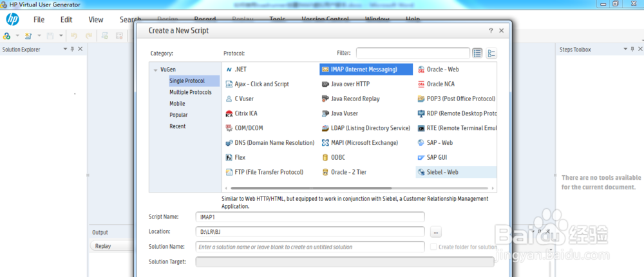Close the Create a New Script dialog
Viewport: 644px width, 277px height.
point(501,30)
